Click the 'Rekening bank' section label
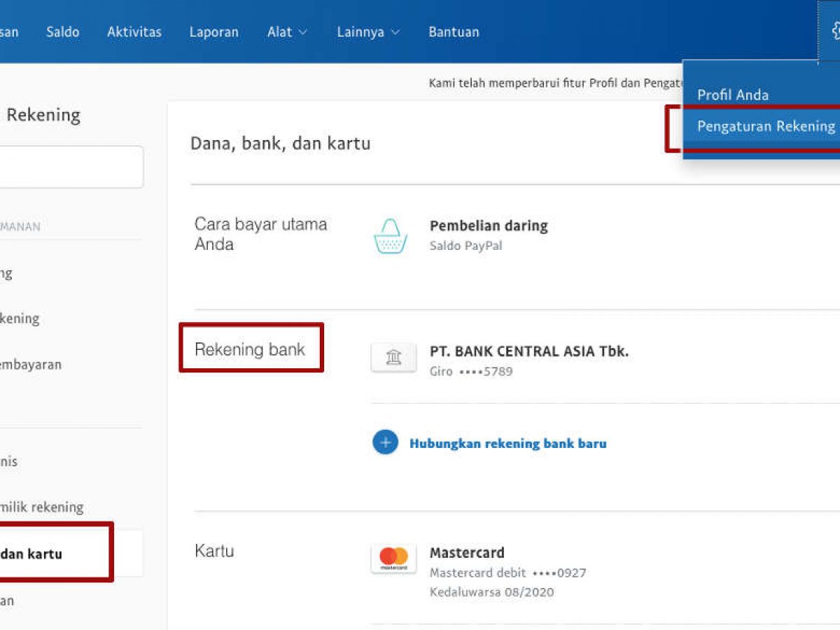Viewport: 840px width, 630px height. pyautogui.click(x=250, y=349)
